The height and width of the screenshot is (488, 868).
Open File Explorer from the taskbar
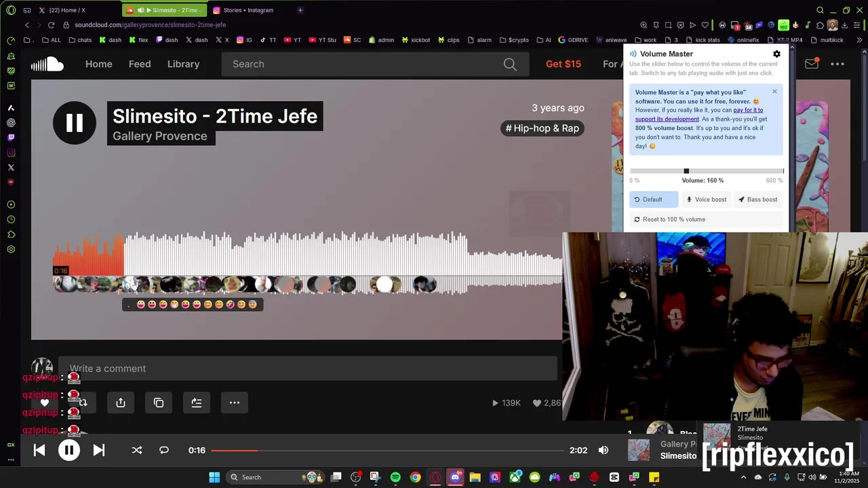(475, 477)
